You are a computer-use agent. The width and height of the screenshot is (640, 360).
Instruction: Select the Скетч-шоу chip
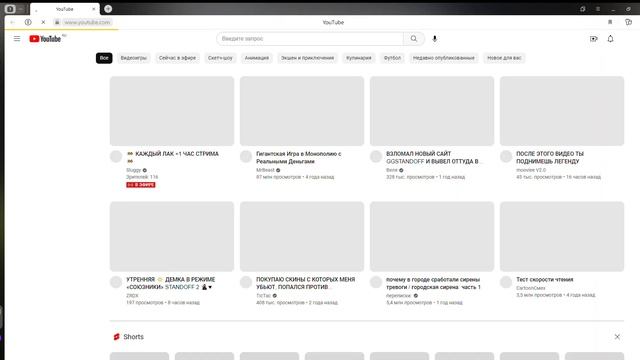(220, 58)
